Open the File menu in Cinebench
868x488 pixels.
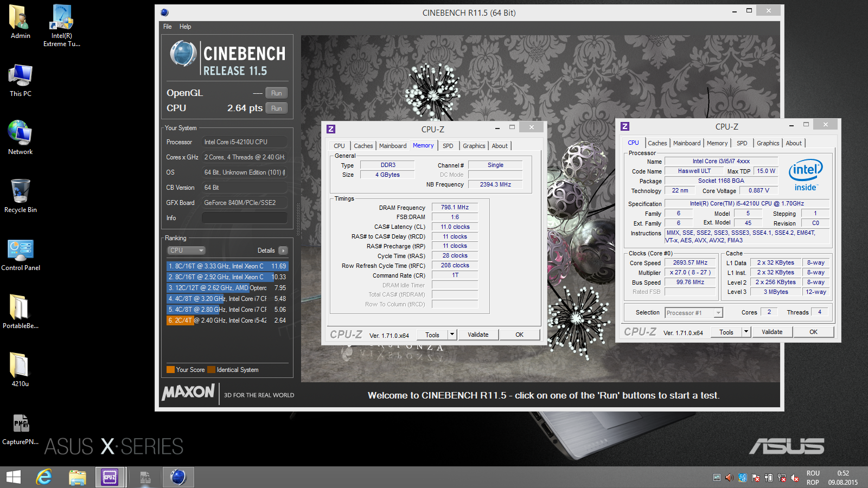(167, 27)
